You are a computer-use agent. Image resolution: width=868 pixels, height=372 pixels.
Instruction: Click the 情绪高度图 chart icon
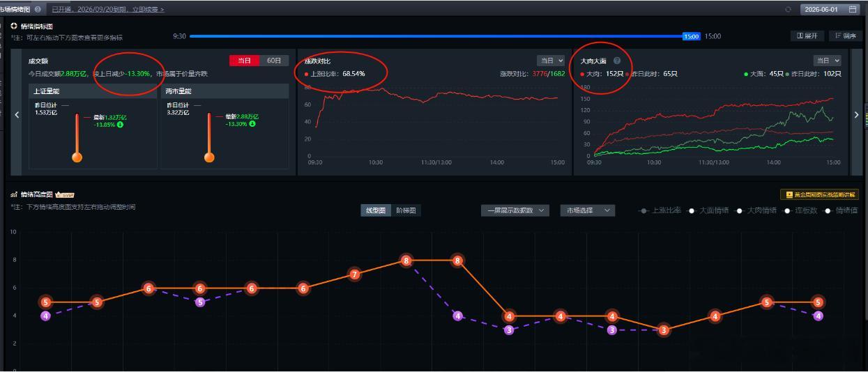point(14,194)
